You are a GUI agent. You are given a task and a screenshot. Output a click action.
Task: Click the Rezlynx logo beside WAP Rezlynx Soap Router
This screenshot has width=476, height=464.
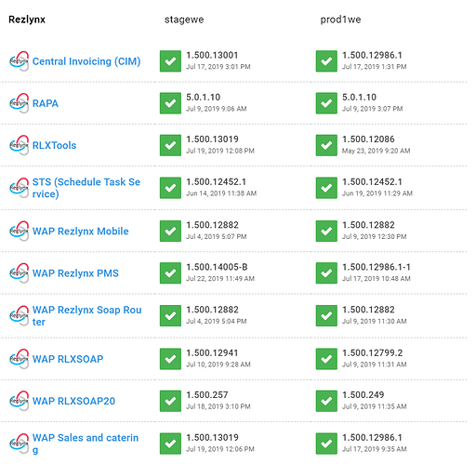tap(20, 315)
